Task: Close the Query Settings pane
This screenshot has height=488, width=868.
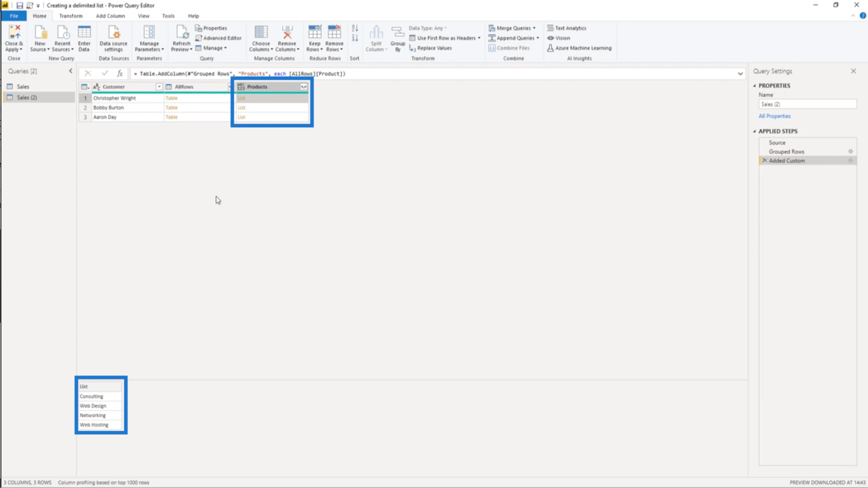Action: [854, 71]
